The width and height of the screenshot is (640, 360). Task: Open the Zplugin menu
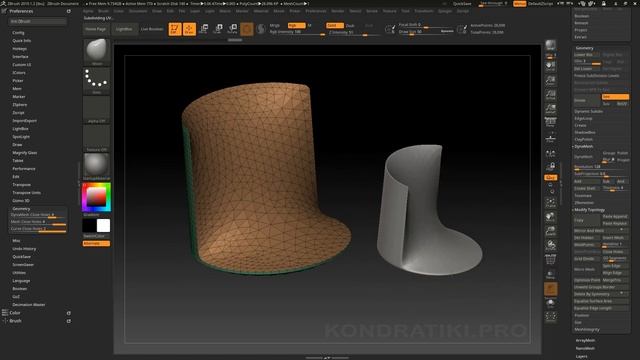tap(445, 11)
